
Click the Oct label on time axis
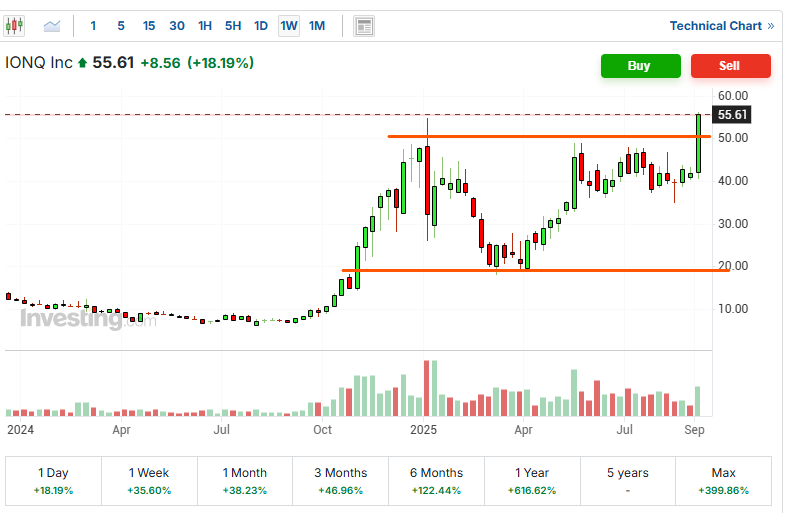[x=322, y=430]
